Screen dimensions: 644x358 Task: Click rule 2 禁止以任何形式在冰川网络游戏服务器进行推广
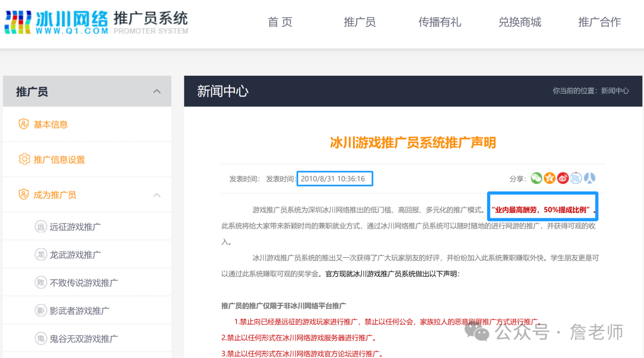(299, 338)
